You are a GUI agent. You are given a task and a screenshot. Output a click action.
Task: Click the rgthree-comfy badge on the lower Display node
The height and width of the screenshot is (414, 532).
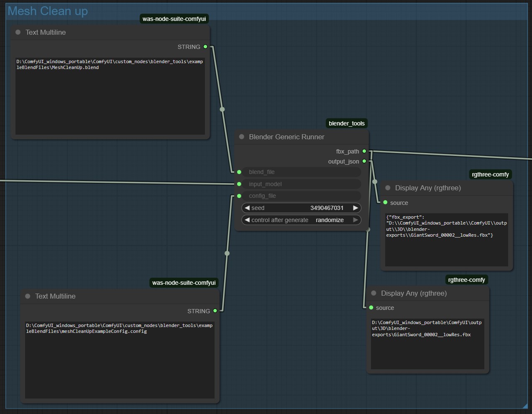(x=466, y=280)
